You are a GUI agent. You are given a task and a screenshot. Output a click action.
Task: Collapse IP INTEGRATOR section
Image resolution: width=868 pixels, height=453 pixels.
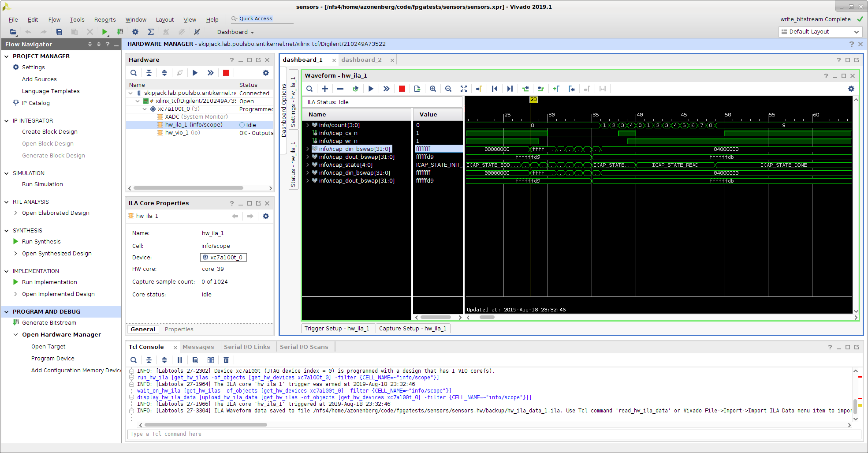pyautogui.click(x=7, y=121)
